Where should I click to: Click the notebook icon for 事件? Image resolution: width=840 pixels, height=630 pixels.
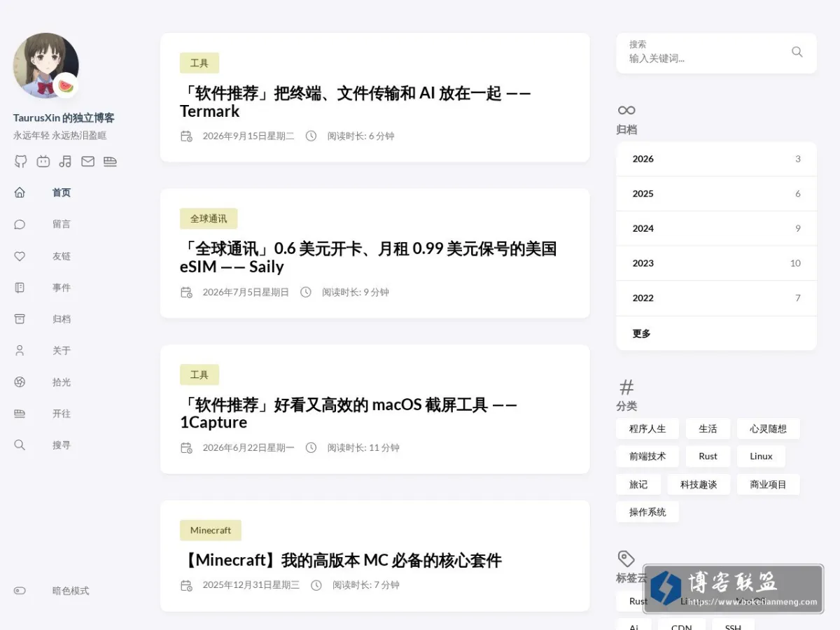click(x=20, y=288)
